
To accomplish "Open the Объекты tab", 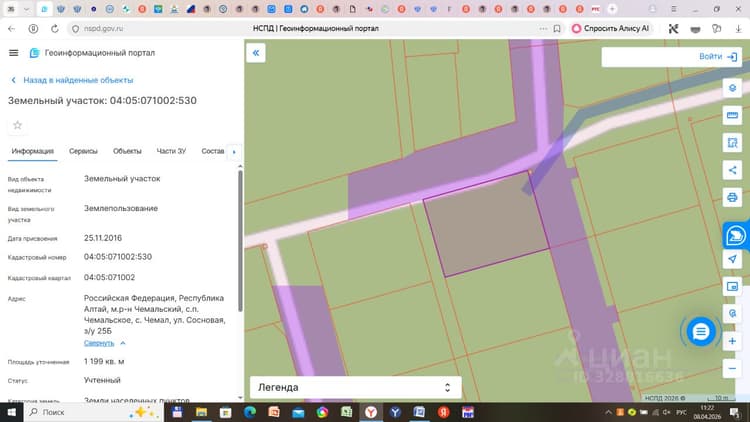I will tap(127, 151).
